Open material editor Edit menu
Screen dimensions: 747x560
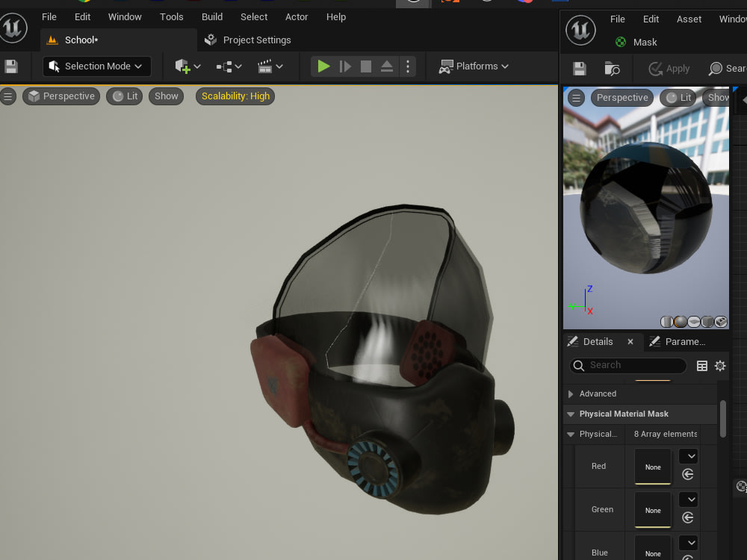pos(651,19)
